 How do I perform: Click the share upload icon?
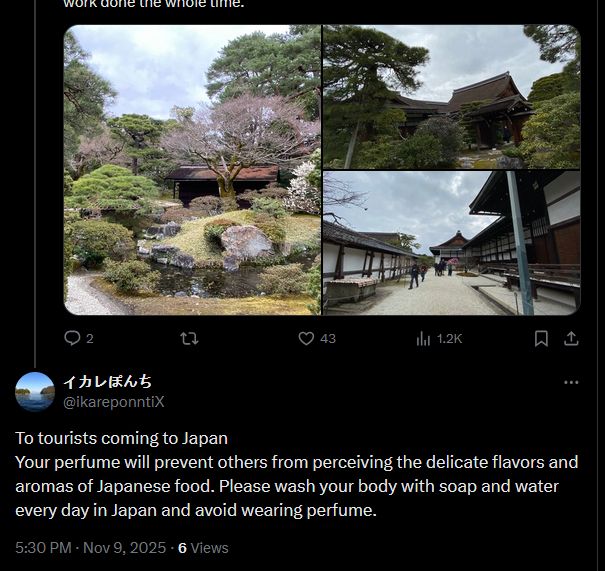pyautogui.click(x=571, y=339)
